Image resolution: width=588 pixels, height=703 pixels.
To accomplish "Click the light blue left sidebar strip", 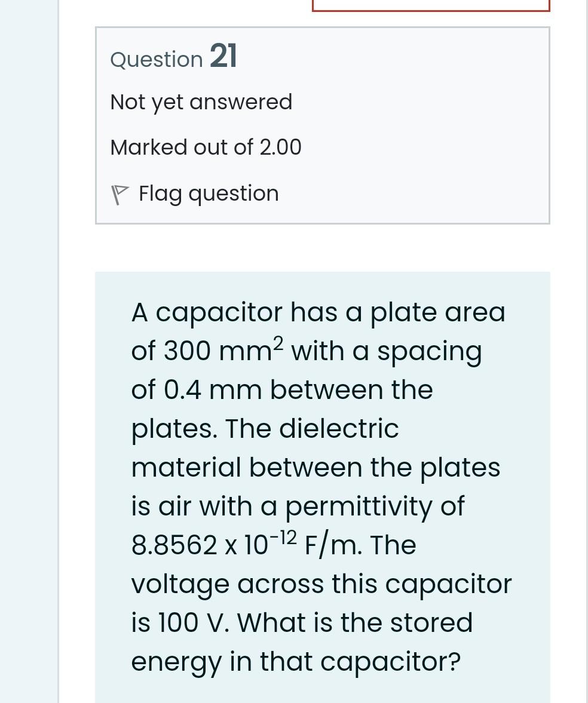I will coord(29,351).
